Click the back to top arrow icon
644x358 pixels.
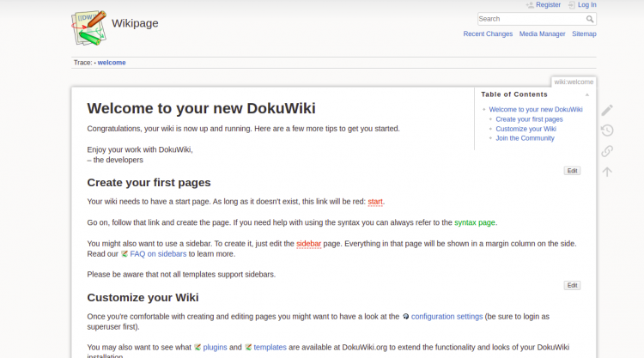coord(607,172)
